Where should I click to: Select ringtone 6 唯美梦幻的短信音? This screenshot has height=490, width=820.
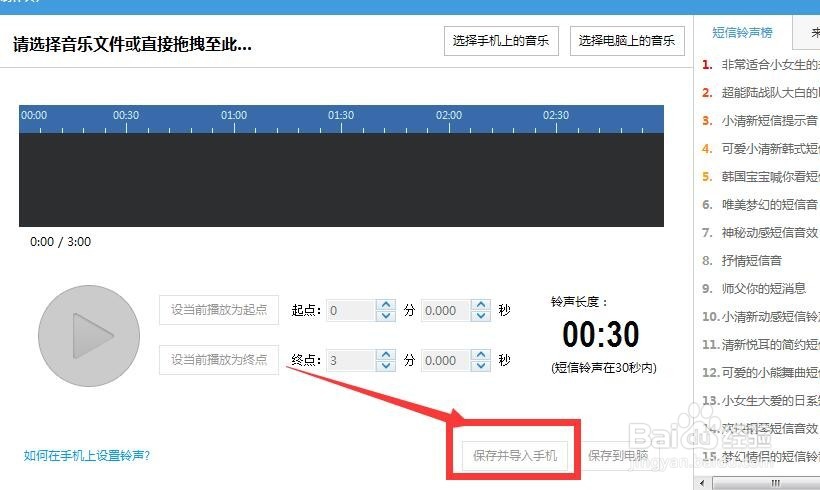760,204
